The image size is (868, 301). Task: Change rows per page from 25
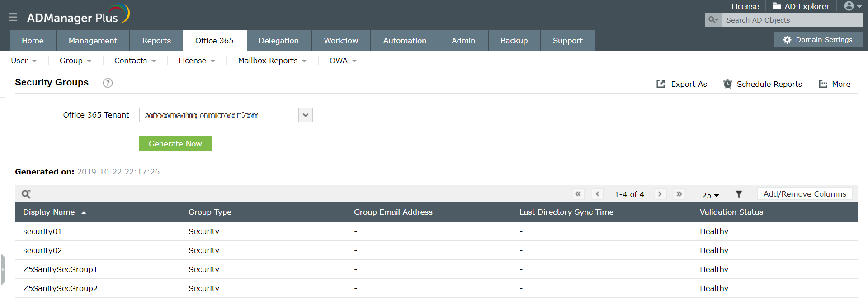(x=710, y=195)
